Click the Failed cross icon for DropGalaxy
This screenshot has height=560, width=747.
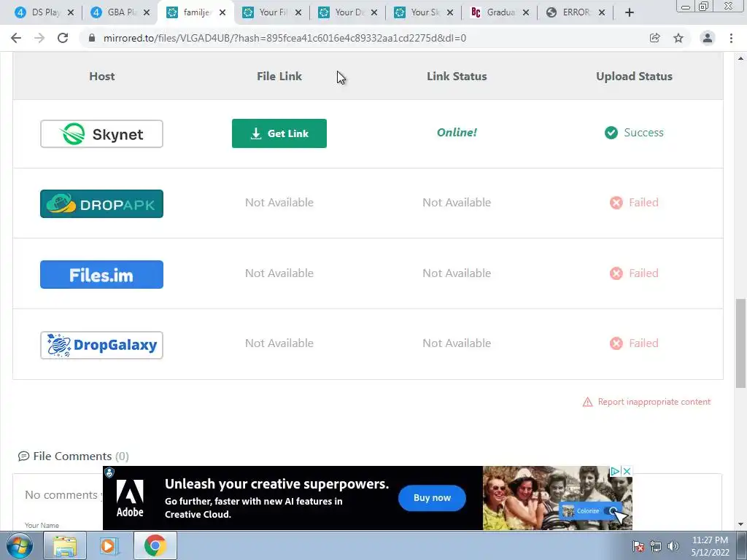616,343
